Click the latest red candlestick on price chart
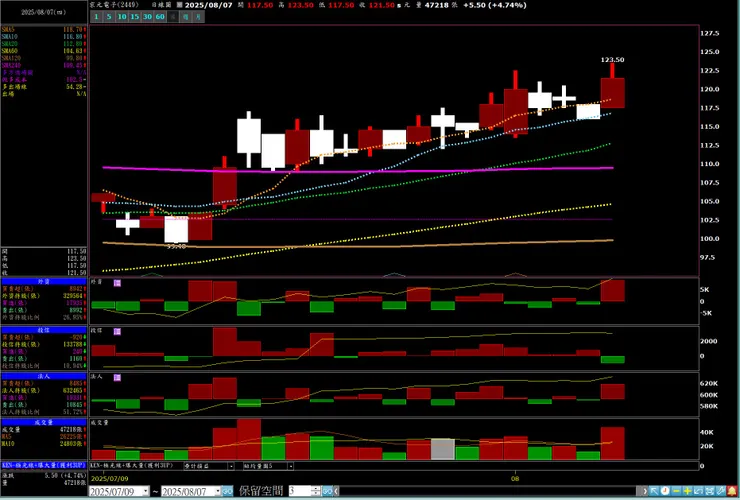Viewport: 740px width, 500px height. click(613, 93)
